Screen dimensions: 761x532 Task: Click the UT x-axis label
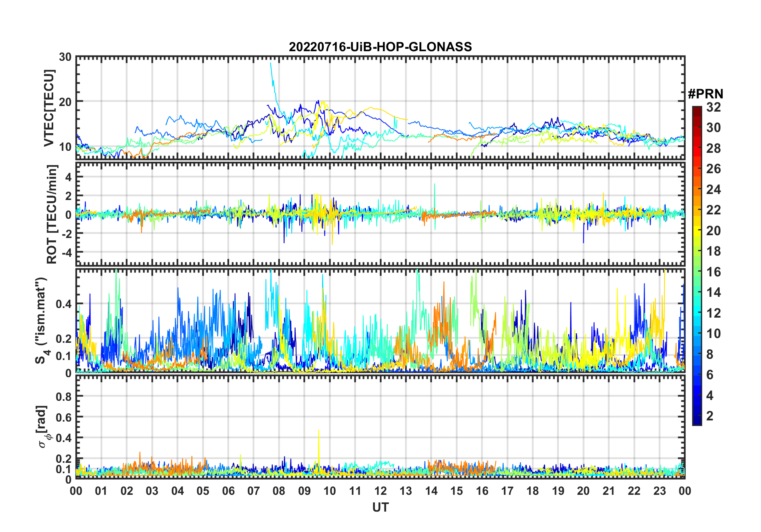[x=380, y=507]
